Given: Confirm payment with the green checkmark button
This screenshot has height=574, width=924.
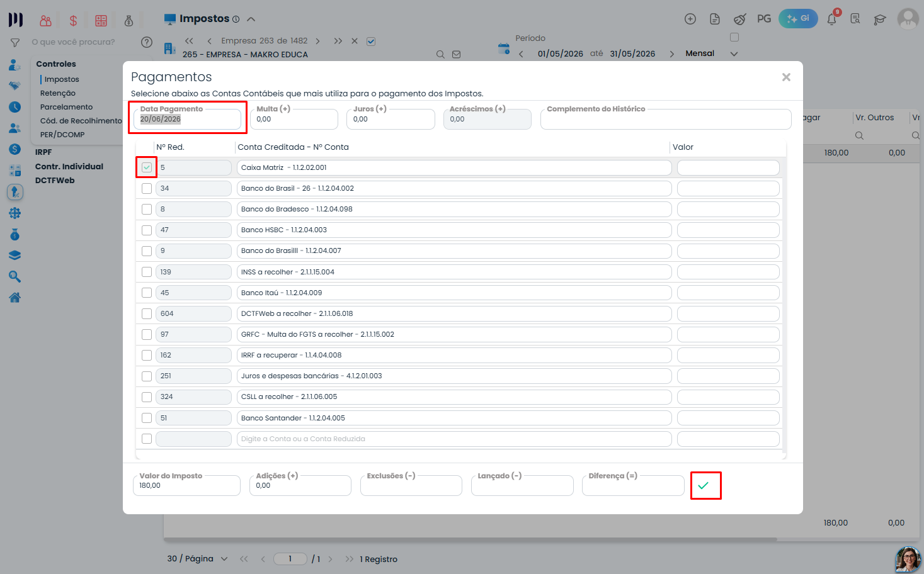Looking at the screenshot, I should [704, 486].
